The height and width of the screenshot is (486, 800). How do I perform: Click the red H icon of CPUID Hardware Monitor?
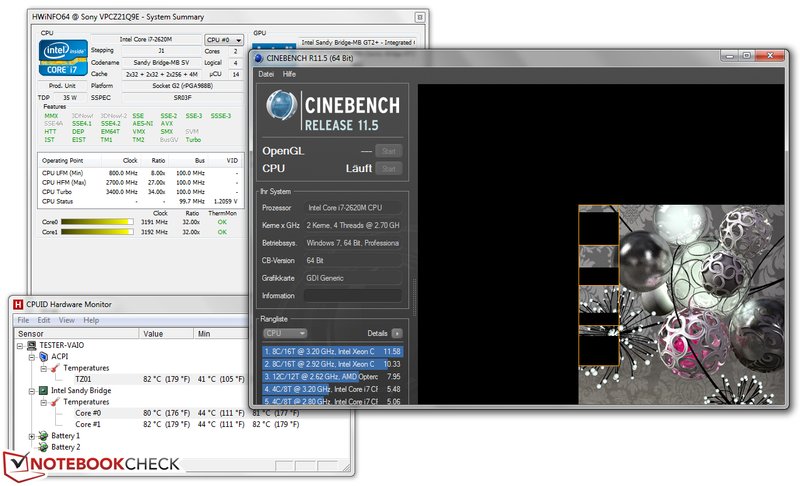coord(18,304)
